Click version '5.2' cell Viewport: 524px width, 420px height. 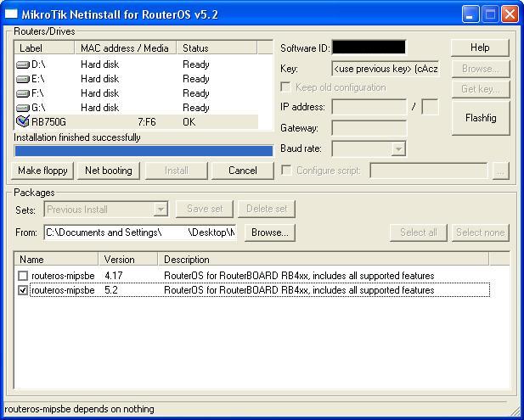click(111, 290)
